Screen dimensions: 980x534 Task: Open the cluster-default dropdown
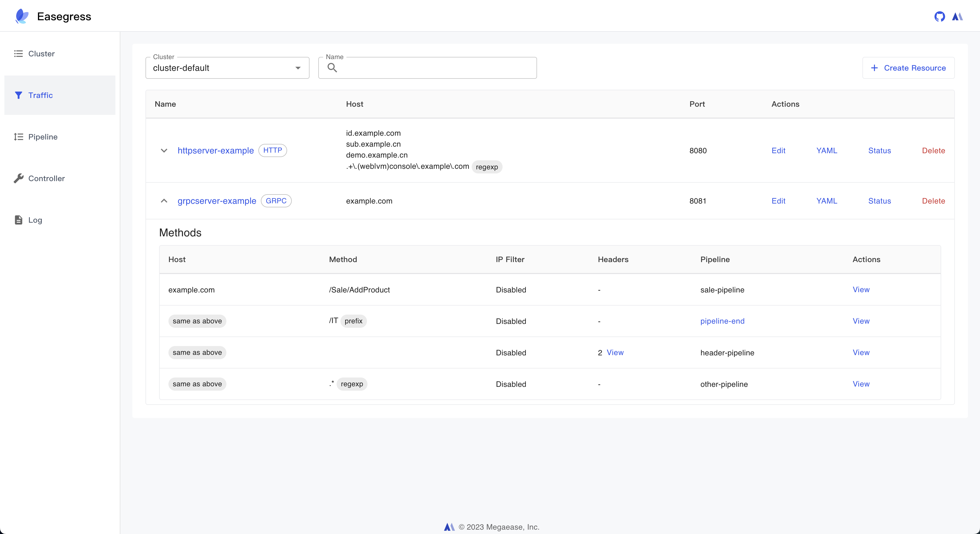(227, 68)
